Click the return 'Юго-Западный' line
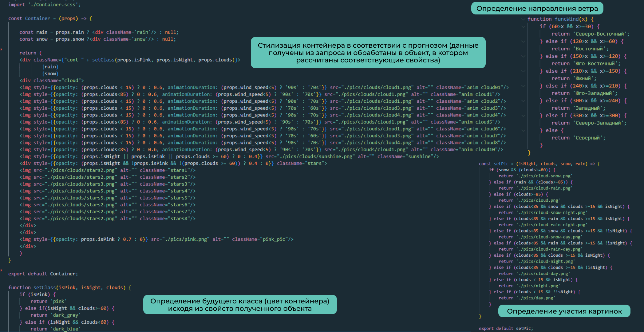 coord(585,93)
